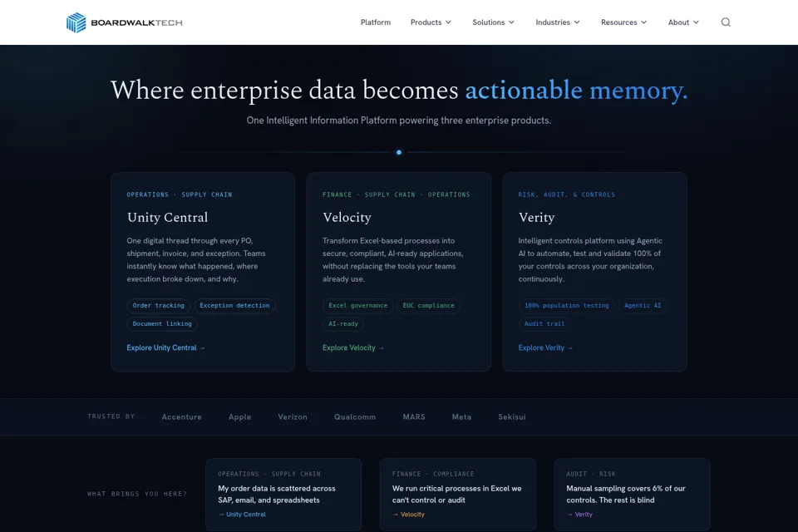Open the Verity card heading
Image resolution: width=798 pixels, height=532 pixels.
tap(536, 218)
